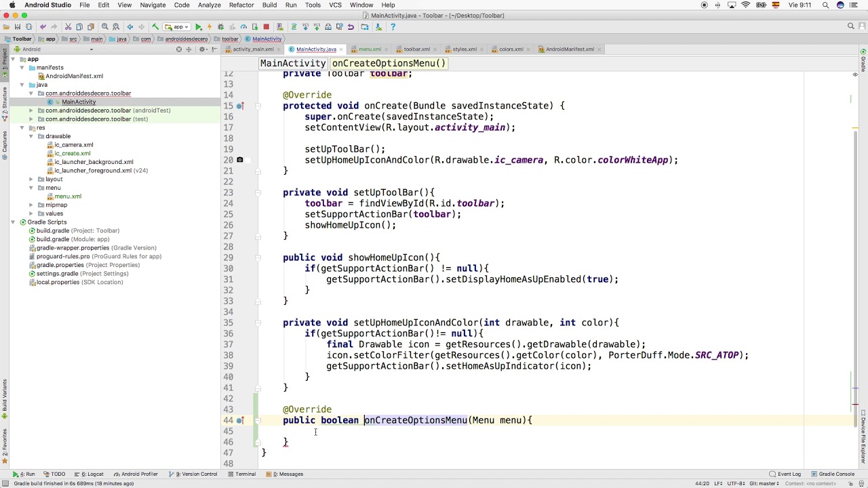Open the VCS menu
The width and height of the screenshot is (868, 488).
[335, 5]
